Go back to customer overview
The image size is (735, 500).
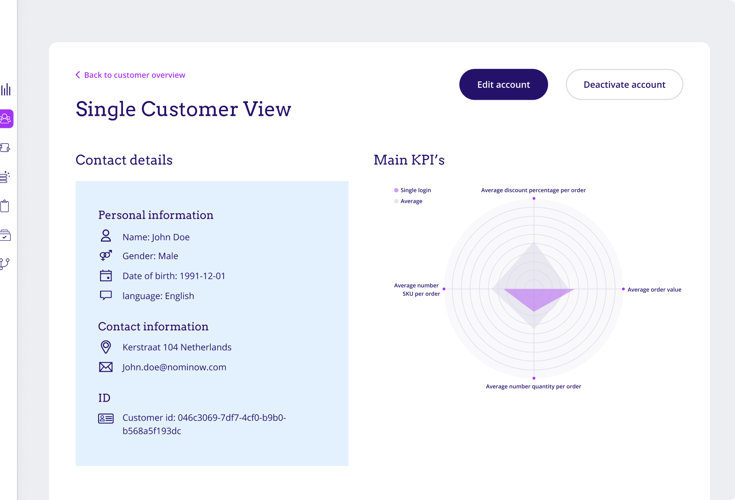coord(134,75)
